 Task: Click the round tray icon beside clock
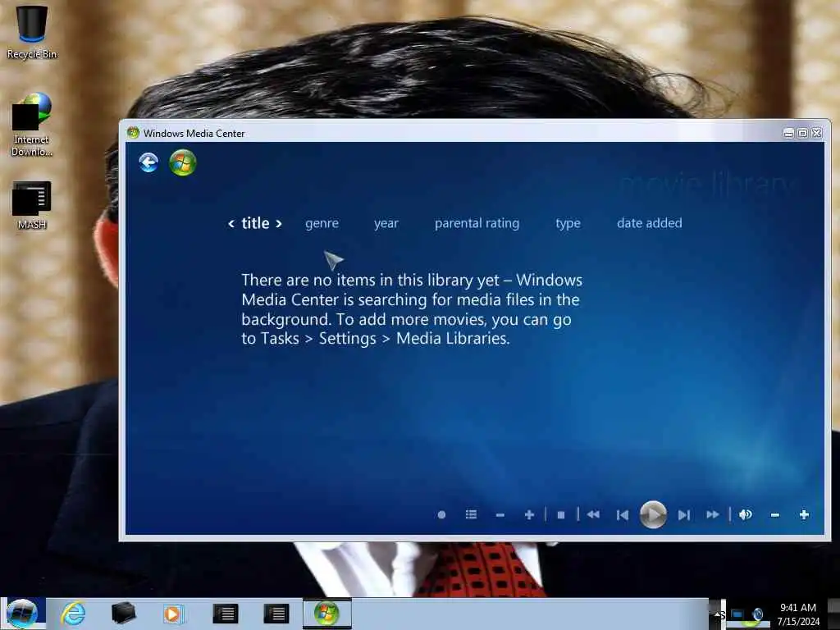pos(757,614)
